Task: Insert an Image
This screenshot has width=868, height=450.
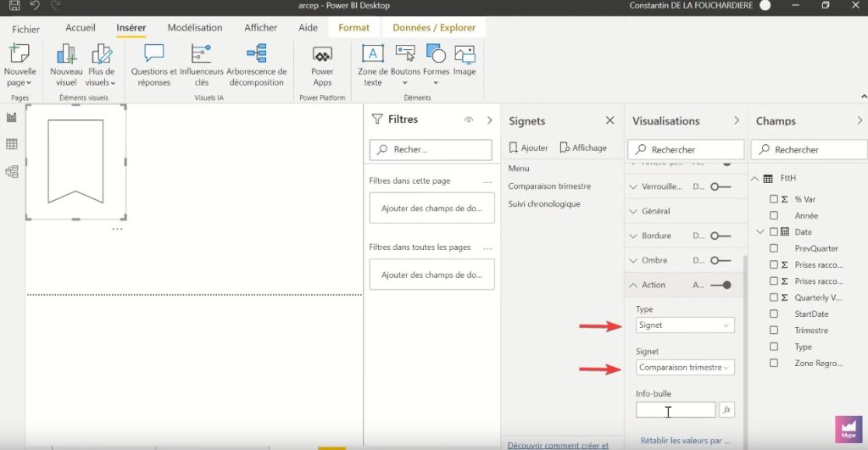Action: coord(465,61)
